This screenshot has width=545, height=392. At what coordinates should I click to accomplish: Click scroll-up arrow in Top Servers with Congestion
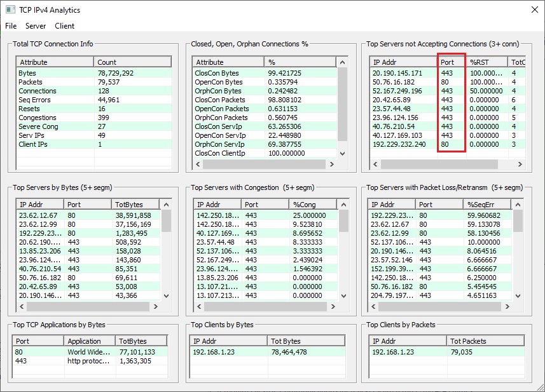pos(344,205)
